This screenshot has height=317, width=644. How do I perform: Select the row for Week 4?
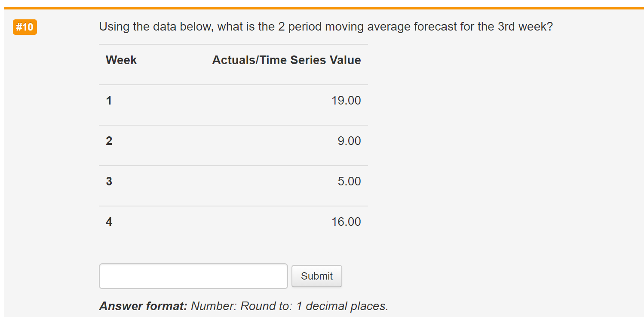coord(233,222)
